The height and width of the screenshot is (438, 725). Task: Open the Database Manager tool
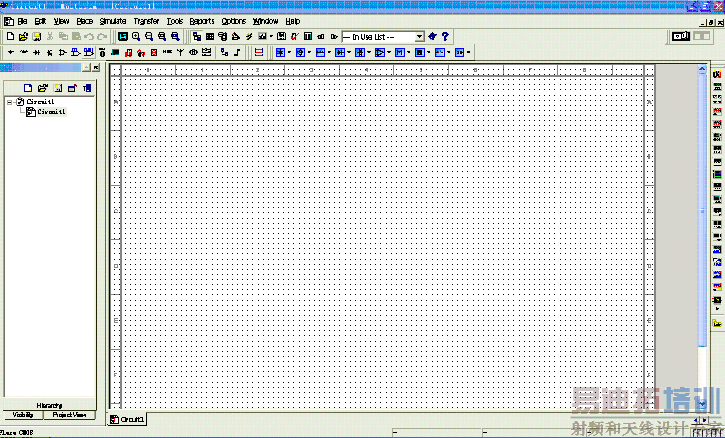[x=223, y=37]
